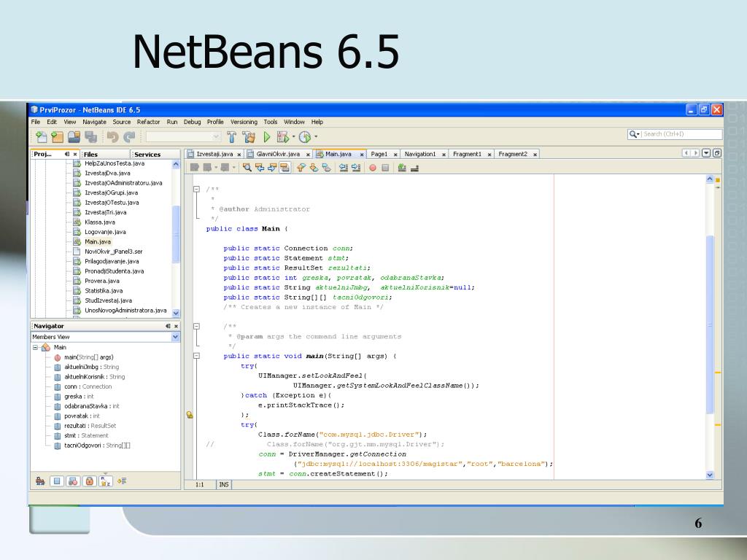Image resolution: width=747 pixels, height=560 pixels.
Task: Click Find Next Occurrence icon
Action: click(x=272, y=168)
